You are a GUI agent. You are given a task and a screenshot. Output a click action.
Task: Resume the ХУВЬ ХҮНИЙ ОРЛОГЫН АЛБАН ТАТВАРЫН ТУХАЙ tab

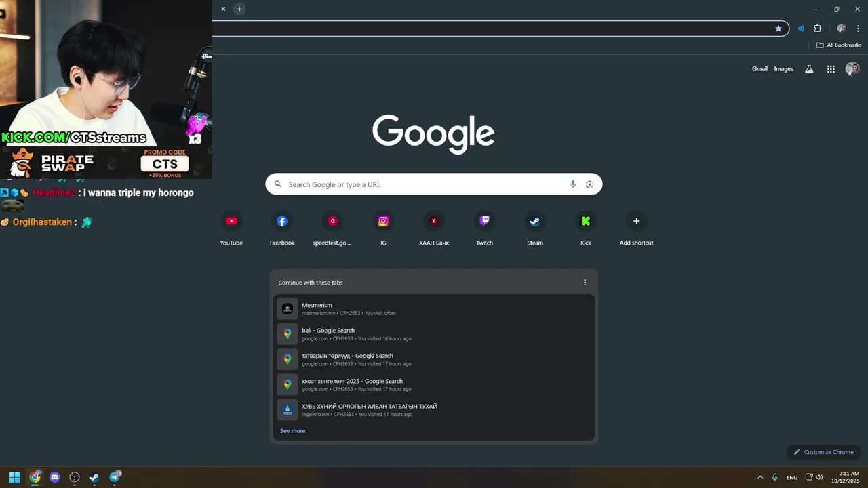(x=434, y=410)
